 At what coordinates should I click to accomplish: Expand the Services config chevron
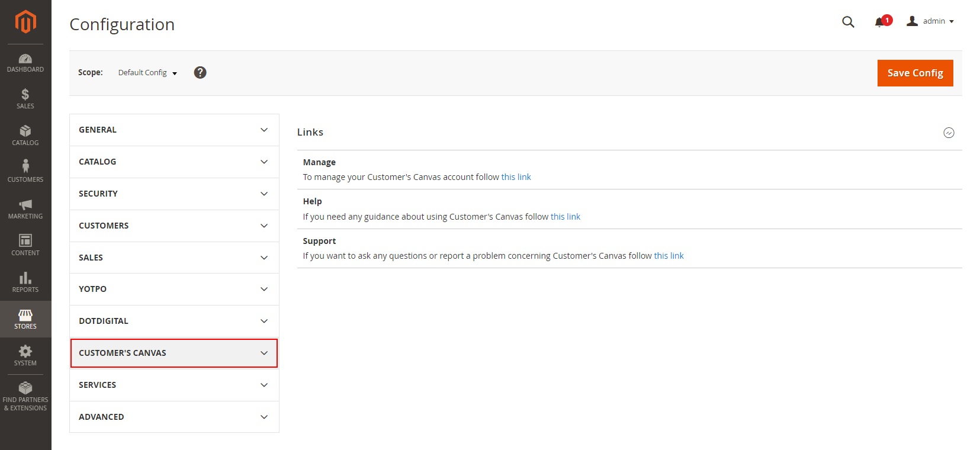click(264, 385)
